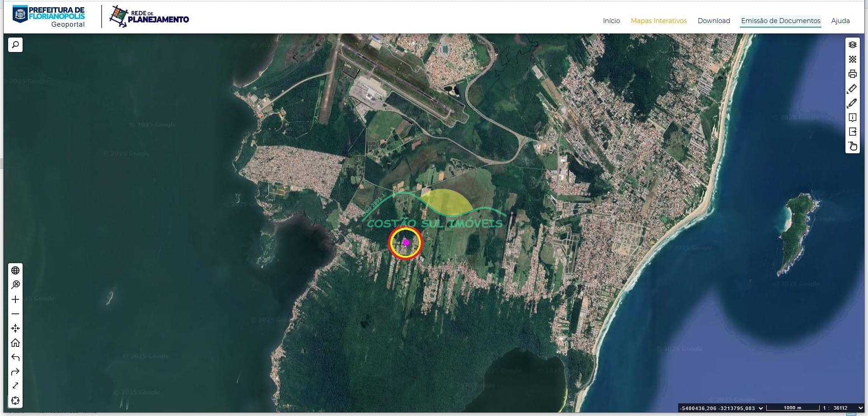The height and width of the screenshot is (416, 868).
Task: Open the map search magnifier tool
Action: coord(15,45)
